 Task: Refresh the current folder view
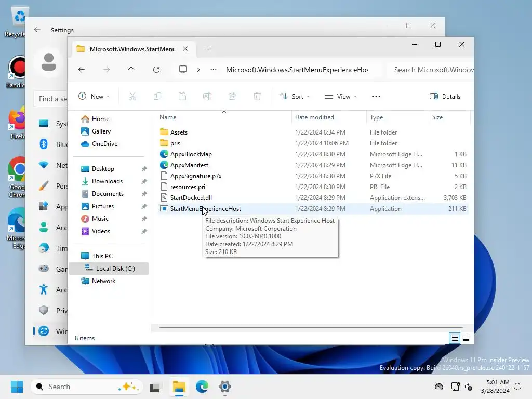pos(156,70)
